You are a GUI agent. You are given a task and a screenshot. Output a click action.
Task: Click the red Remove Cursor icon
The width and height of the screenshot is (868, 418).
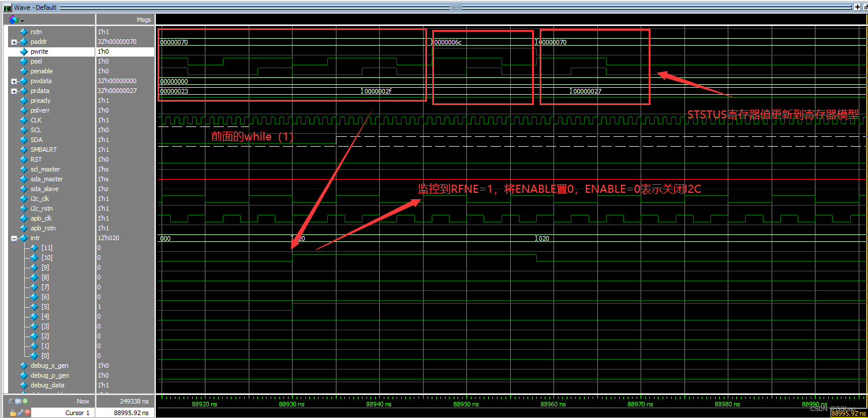pos(27,412)
